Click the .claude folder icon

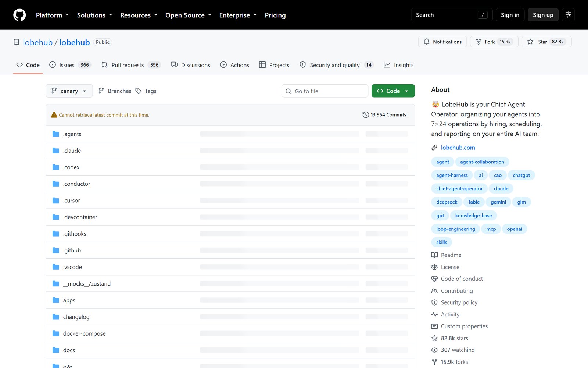point(56,151)
